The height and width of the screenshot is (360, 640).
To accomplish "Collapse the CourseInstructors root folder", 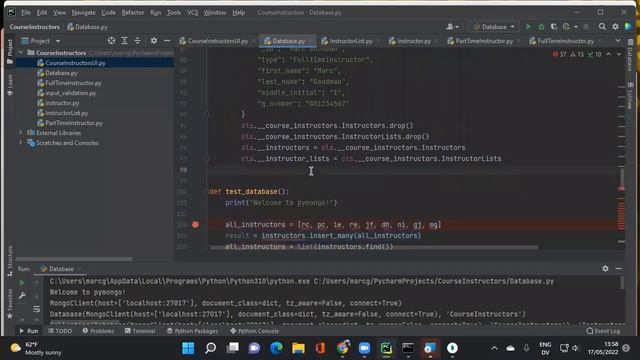I will click(x=21, y=53).
